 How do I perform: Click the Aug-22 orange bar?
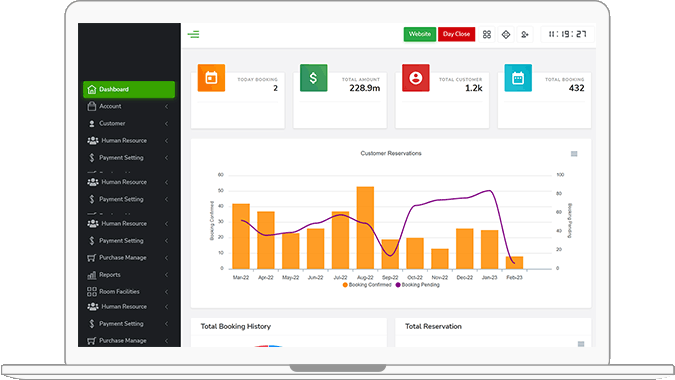365,228
